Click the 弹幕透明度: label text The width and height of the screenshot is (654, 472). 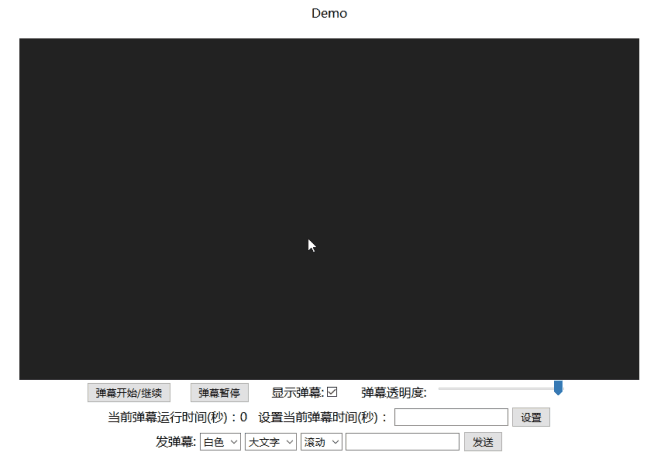coord(394,393)
